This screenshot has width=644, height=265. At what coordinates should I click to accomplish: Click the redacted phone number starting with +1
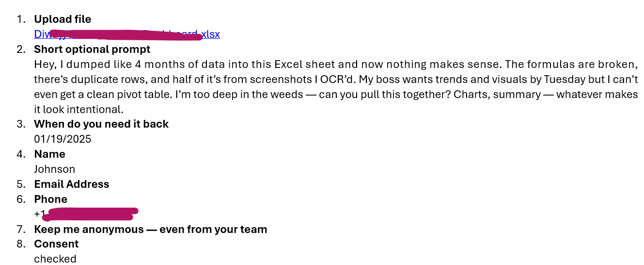coord(86,214)
